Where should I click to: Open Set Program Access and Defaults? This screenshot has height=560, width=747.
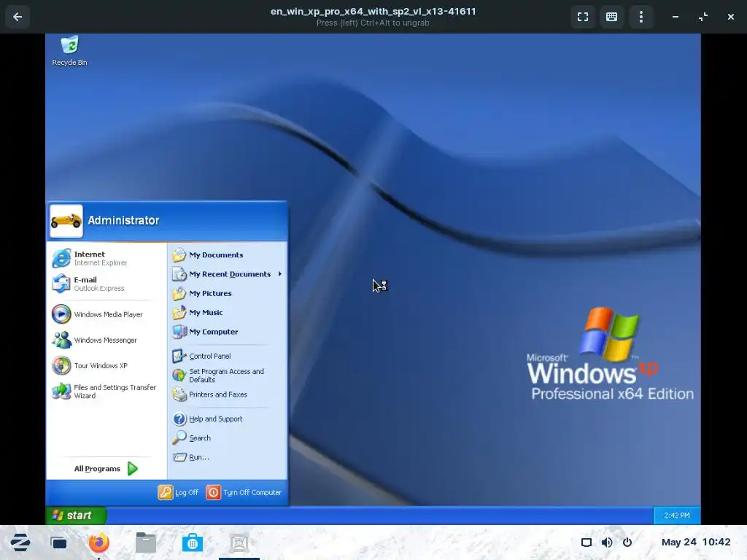tap(228, 376)
